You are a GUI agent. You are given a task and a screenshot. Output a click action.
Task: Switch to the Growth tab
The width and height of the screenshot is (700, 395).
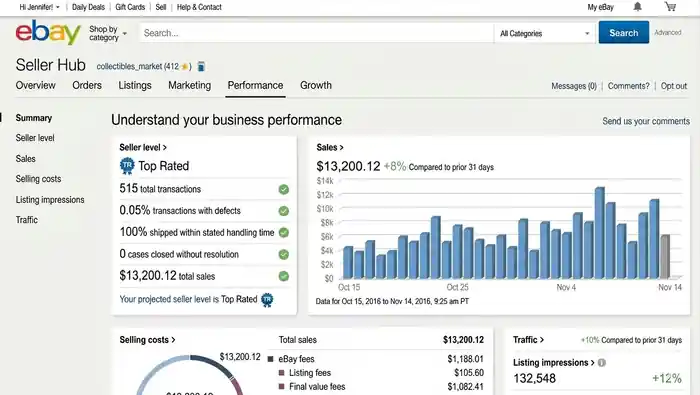316,85
